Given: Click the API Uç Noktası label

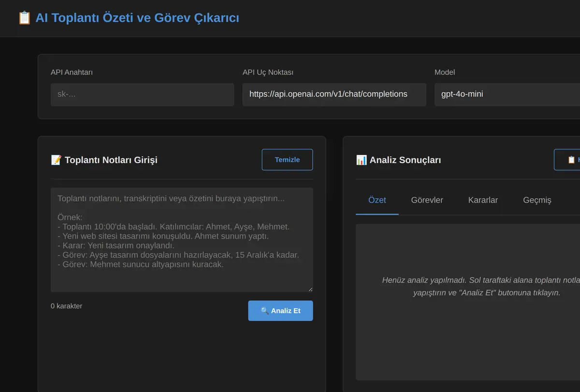Looking at the screenshot, I should [x=268, y=72].
